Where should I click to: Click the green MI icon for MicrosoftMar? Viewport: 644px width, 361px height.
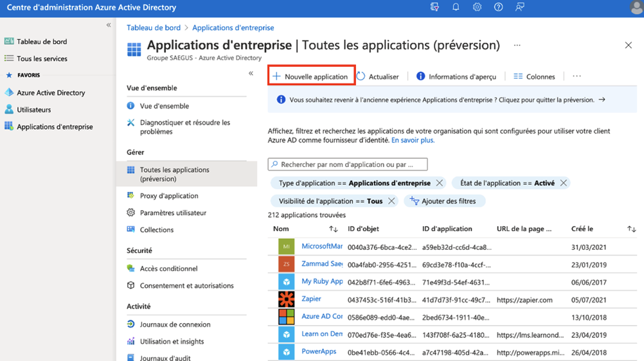click(x=286, y=247)
